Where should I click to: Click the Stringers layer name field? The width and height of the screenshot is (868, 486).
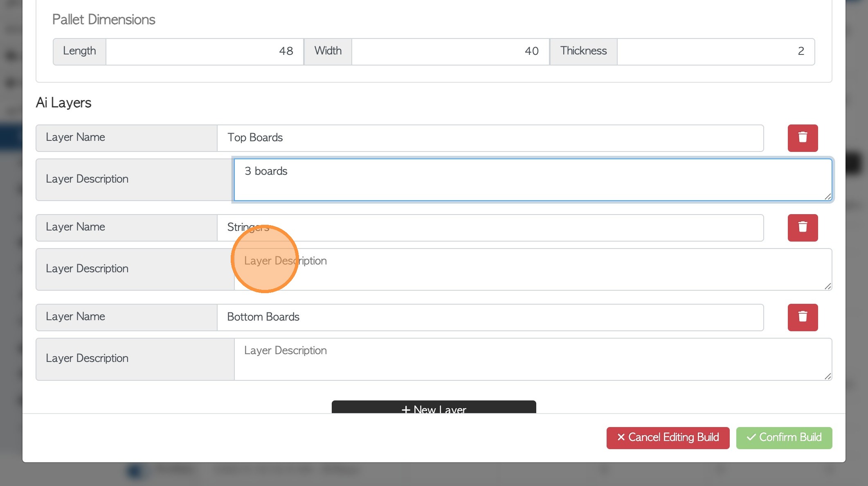tap(490, 228)
